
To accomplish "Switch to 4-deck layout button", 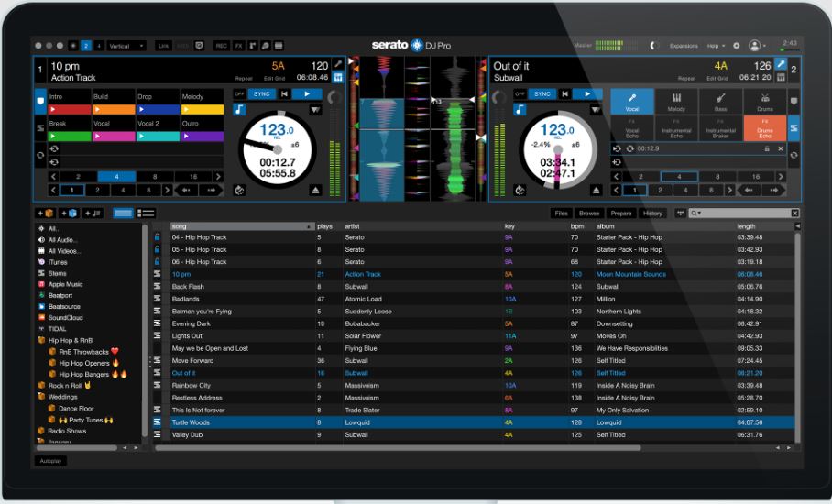I will tap(99, 46).
